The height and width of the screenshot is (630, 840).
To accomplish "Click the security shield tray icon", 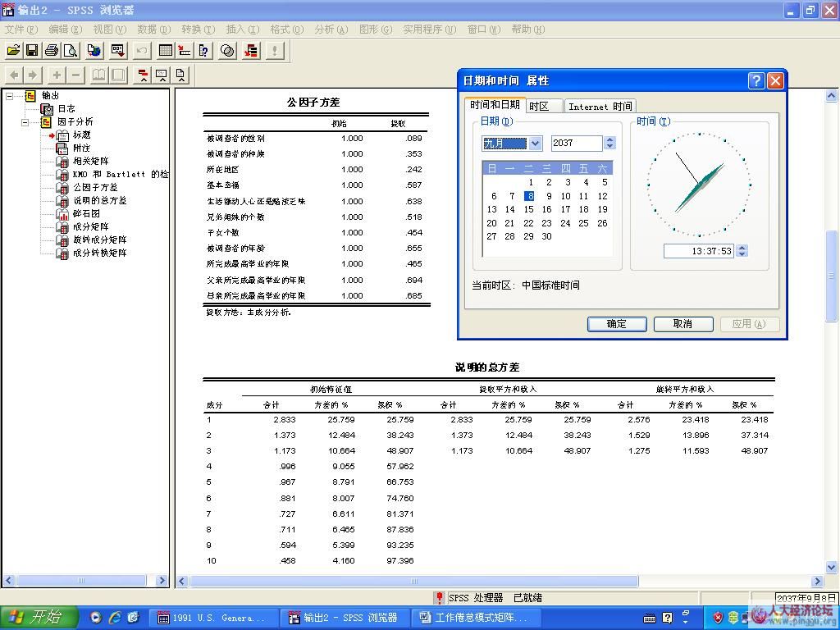I will 719,618.
